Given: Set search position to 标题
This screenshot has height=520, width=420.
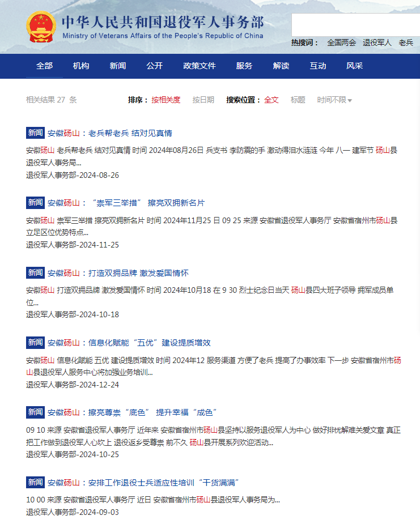Looking at the screenshot, I should 298,100.
